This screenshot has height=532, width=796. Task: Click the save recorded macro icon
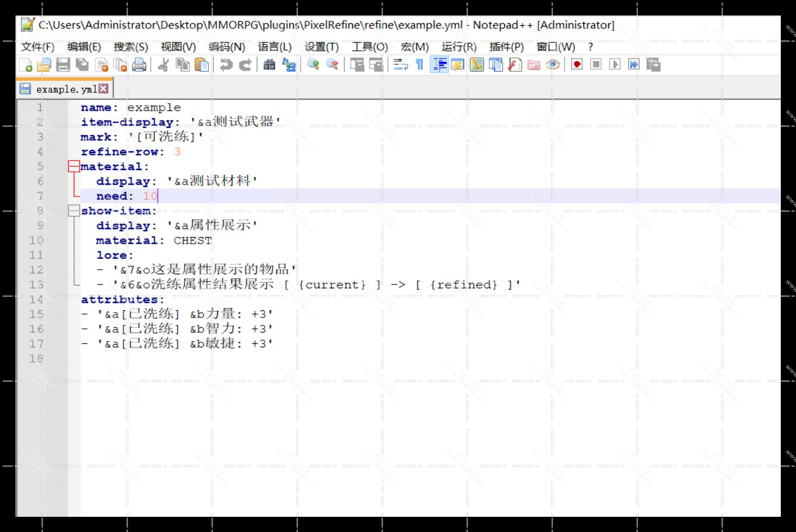tap(653, 65)
